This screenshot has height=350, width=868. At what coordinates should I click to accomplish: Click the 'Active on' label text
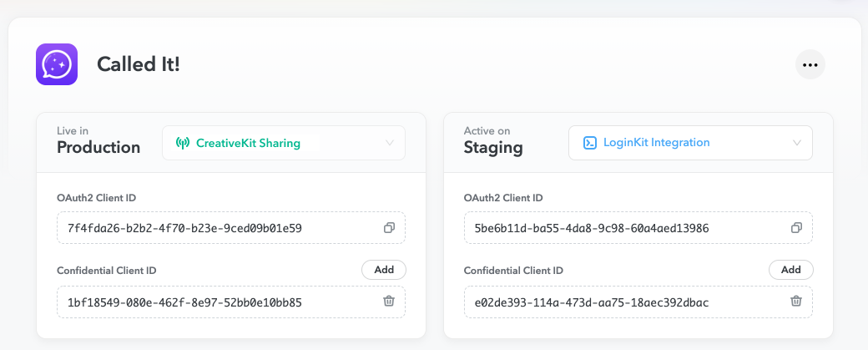[487, 130]
